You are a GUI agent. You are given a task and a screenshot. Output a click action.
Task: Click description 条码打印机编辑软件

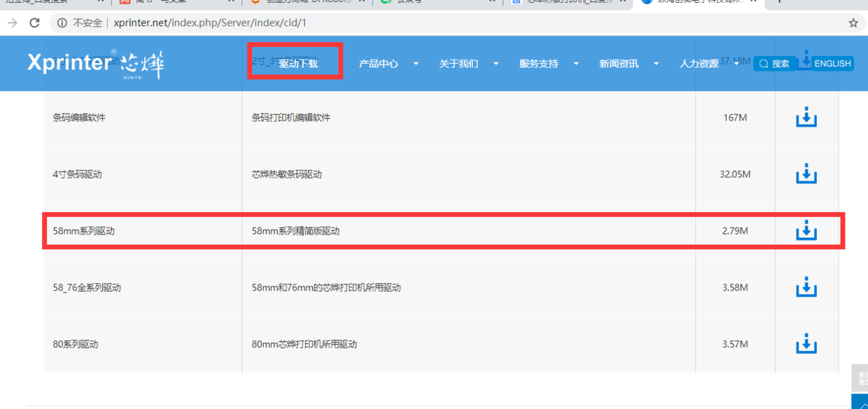[x=290, y=118]
